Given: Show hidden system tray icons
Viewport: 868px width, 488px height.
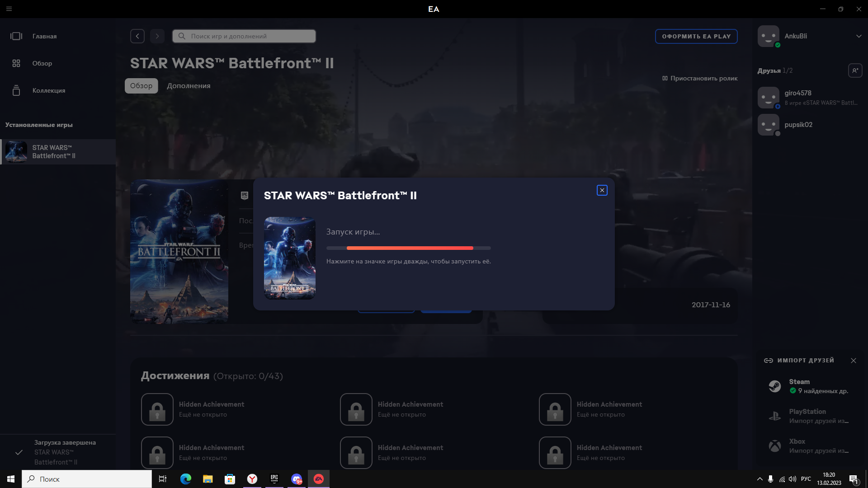Looking at the screenshot, I should [x=759, y=479].
